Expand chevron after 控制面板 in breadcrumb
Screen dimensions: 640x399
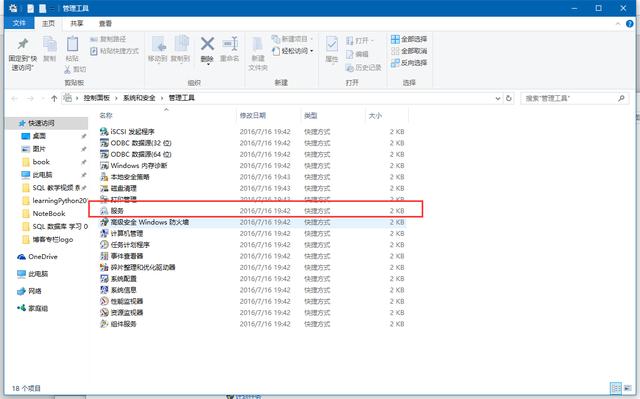click(x=116, y=98)
